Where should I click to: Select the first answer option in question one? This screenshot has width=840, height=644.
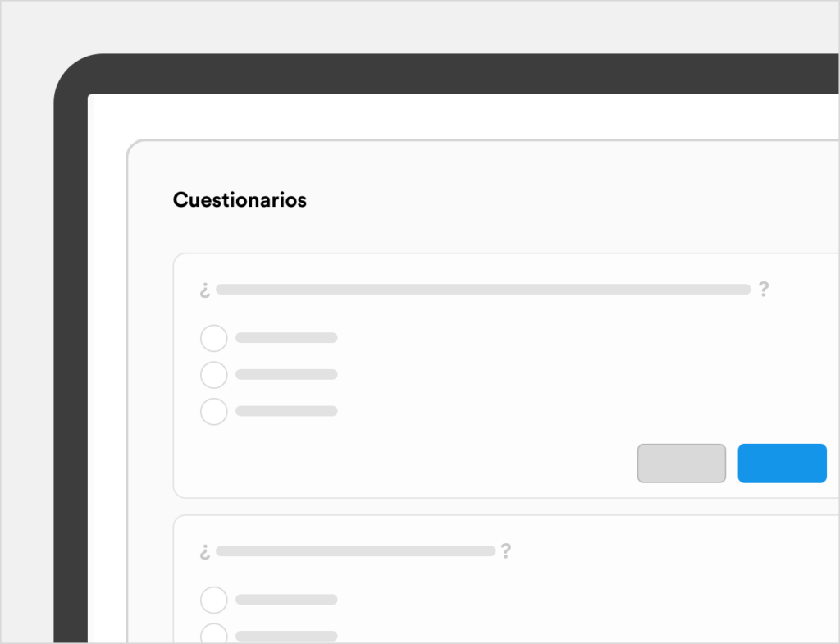tap(214, 338)
